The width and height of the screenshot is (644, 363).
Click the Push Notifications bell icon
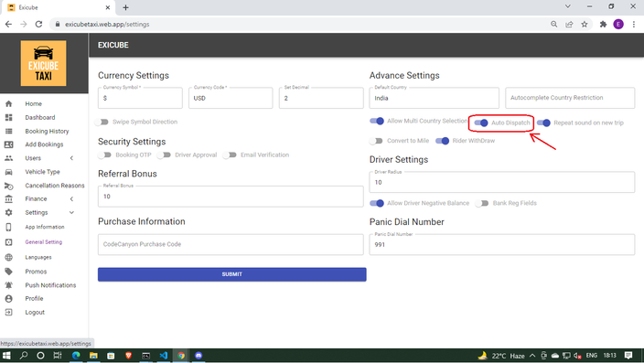8,285
